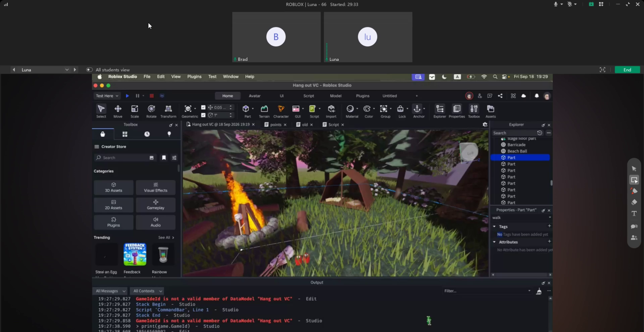This screenshot has width=644, height=332.
Task: Click the Character tool icon
Action: click(x=281, y=109)
